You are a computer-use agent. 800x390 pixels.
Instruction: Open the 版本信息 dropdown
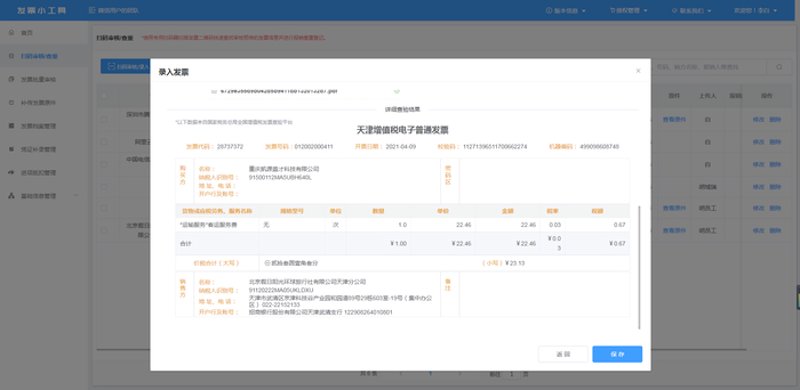click(x=566, y=11)
